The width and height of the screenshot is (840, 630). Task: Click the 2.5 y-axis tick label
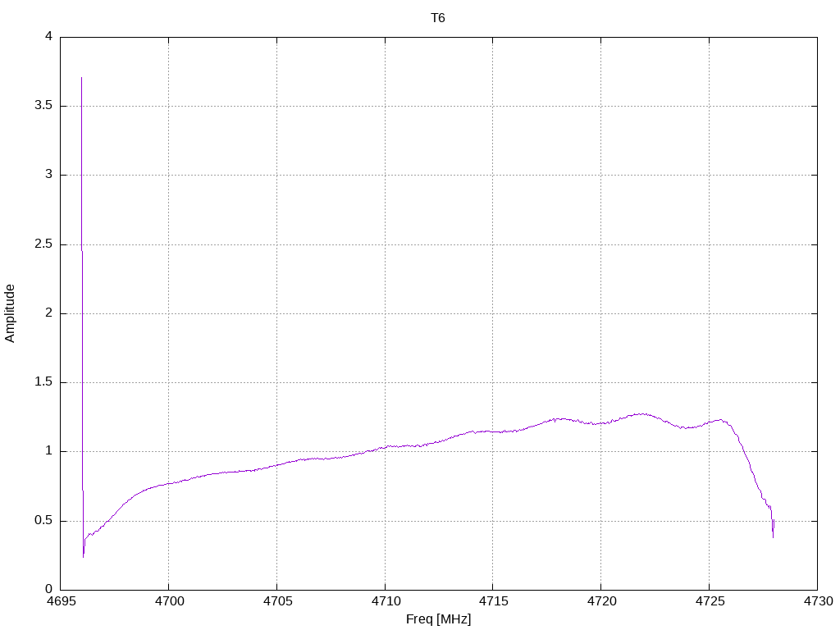[x=43, y=244]
